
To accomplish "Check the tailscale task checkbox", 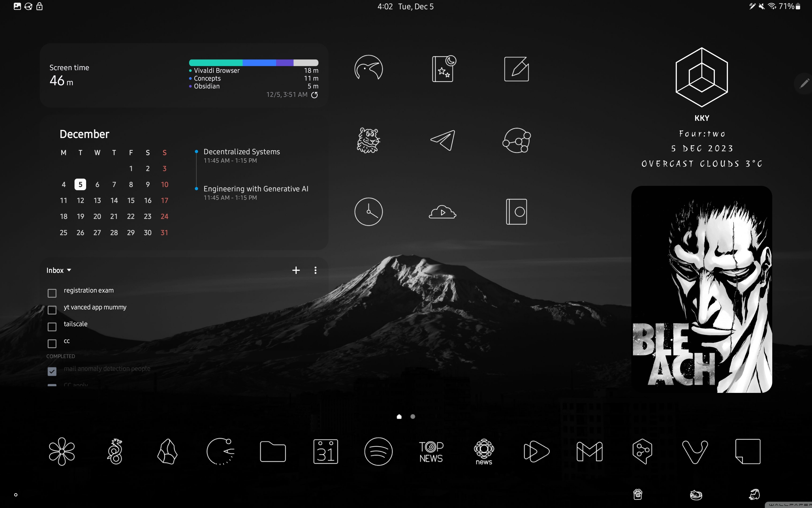I will pyautogui.click(x=52, y=326).
